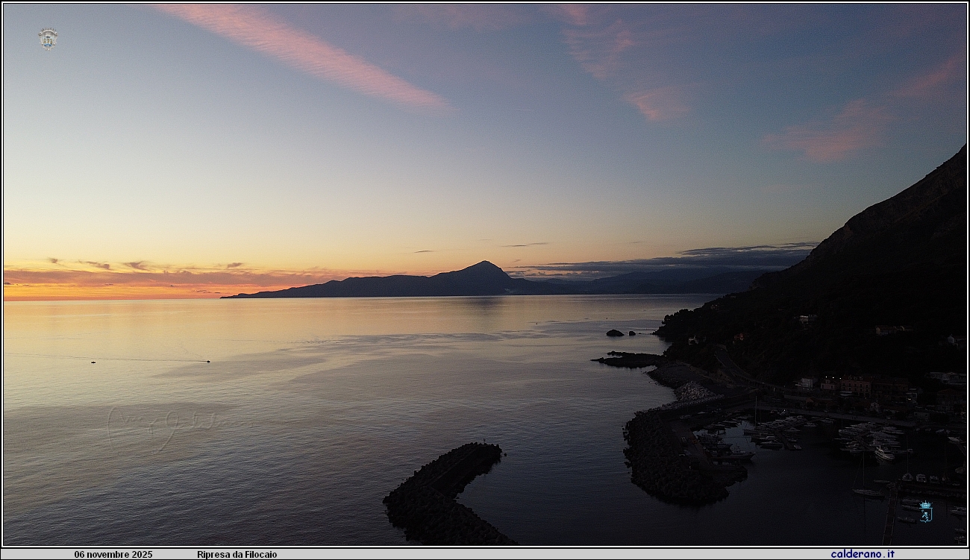Open the calderano.it website link
Screen dimensions: 970x560
coord(862,554)
